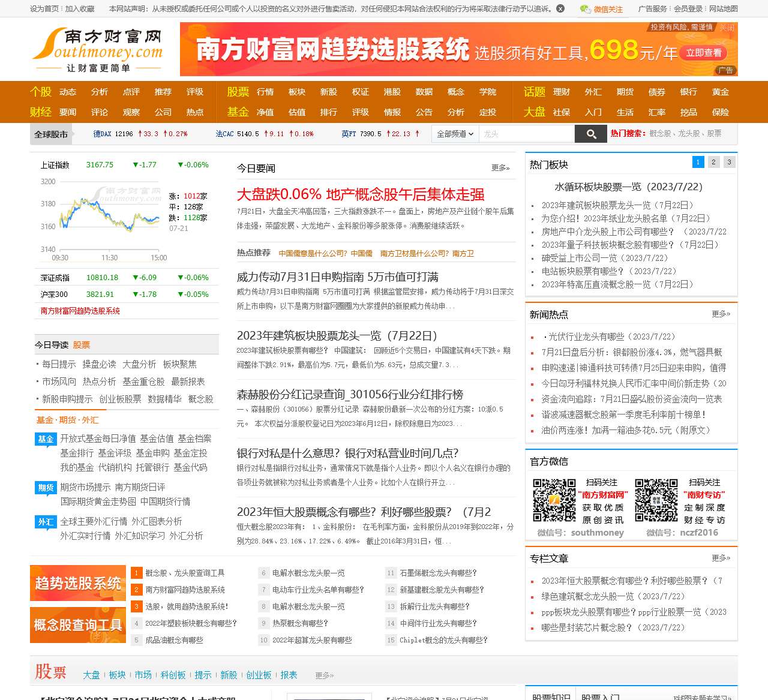Viewport: 768px width, 700px height.
Task: Click 中国儒意是什么公司 hot recommendation
Action: pyautogui.click(x=325, y=253)
